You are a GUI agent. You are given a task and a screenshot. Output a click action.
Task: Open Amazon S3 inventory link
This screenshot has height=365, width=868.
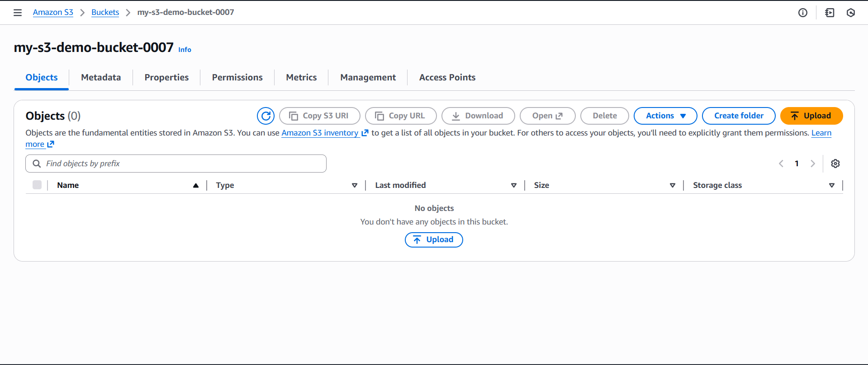320,133
